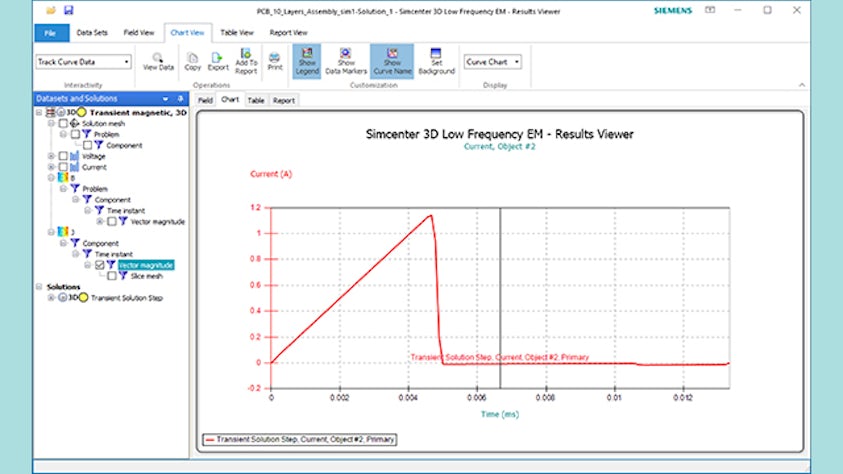Image resolution: width=843 pixels, height=474 pixels.
Task: Click the save disk icon in title bar
Action: (68, 10)
